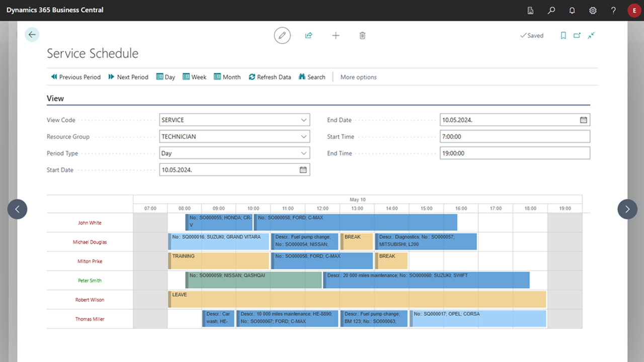Go to previous record with left chevron

coord(17,209)
